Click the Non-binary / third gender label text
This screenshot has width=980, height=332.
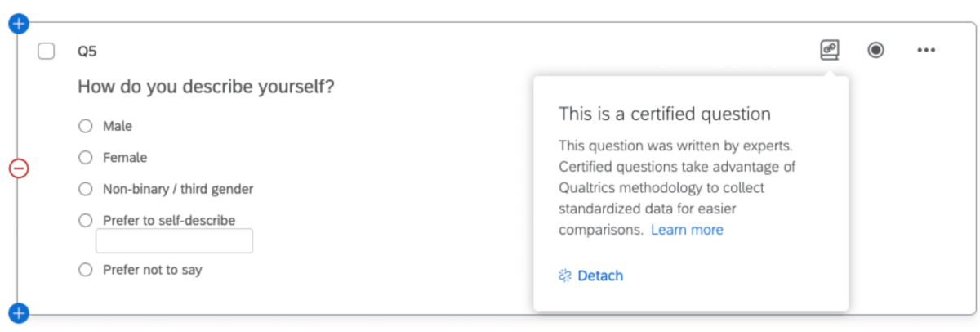(178, 189)
